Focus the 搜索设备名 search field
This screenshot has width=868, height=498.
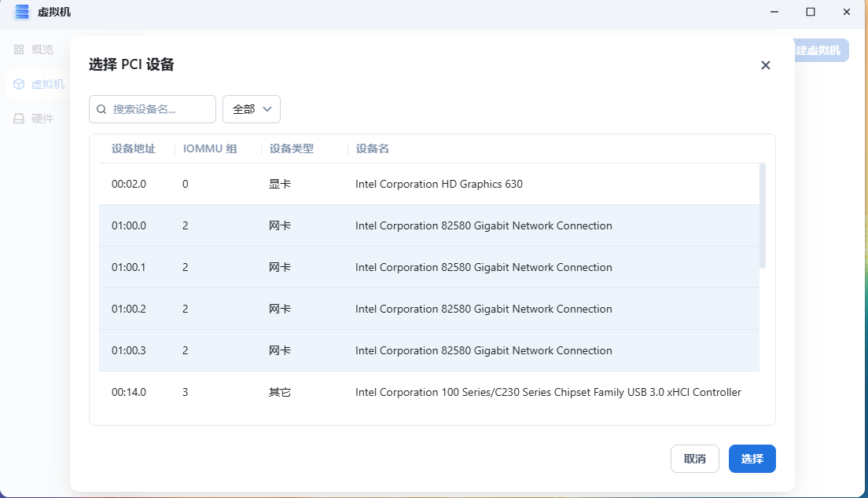pos(153,109)
